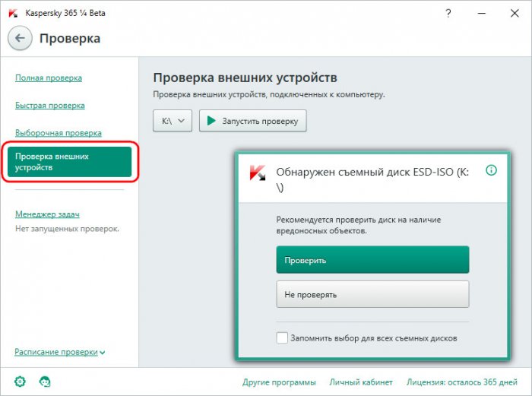Open 'Менеджер задач' link
Viewport: 532px width, 396px height.
[47, 214]
